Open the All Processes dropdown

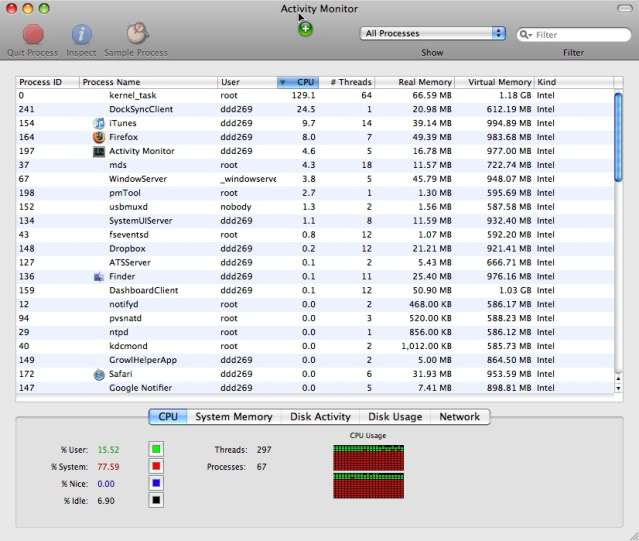432,33
